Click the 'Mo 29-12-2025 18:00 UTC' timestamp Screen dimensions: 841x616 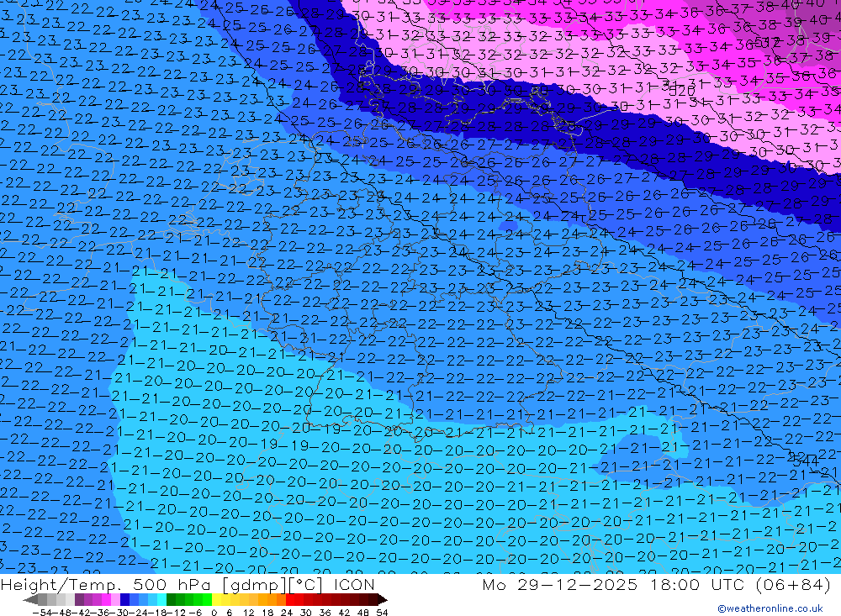614,584
